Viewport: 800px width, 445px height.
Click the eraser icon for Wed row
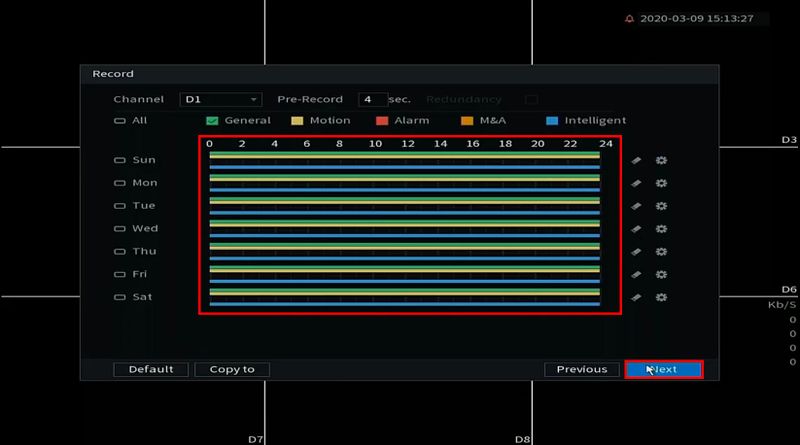[x=636, y=229]
